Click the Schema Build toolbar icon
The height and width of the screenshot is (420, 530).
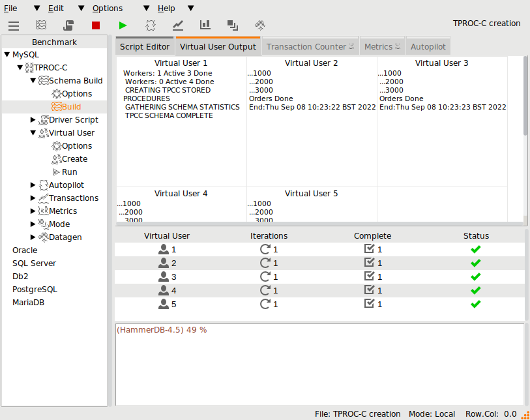point(41,25)
